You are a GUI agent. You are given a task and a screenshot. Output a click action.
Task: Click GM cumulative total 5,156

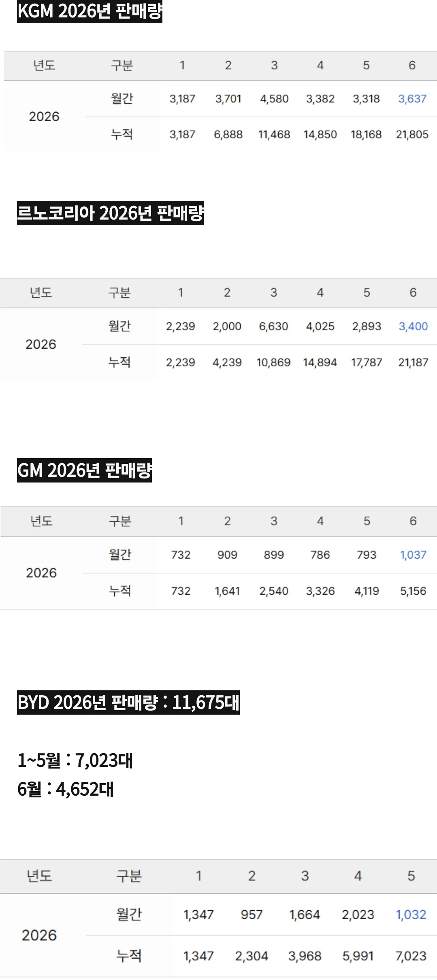point(413,591)
